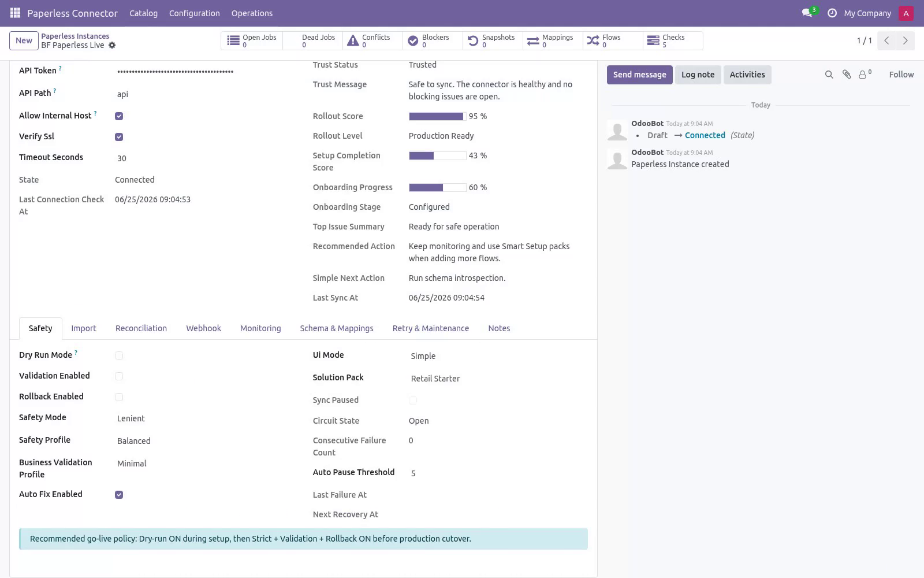Switch to Schema & Mappings tab
The image size is (924, 578).
tap(337, 328)
